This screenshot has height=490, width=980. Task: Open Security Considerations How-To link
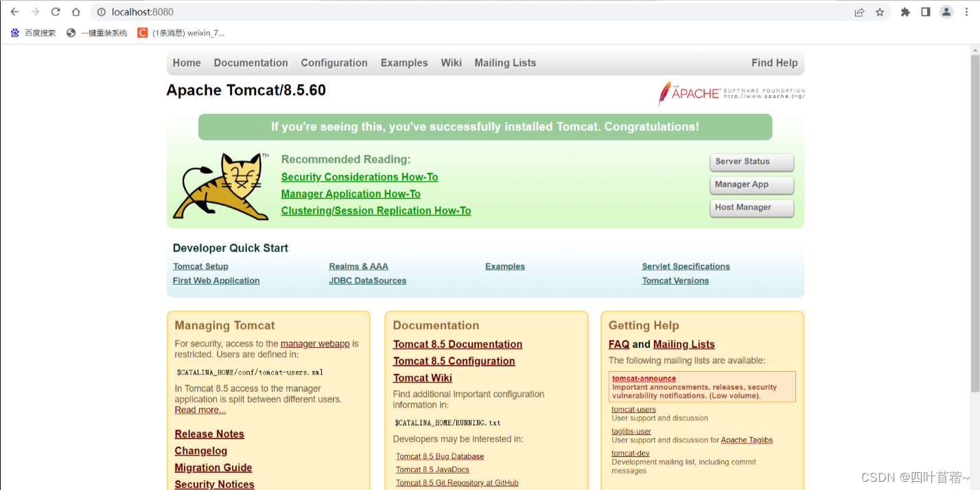pyautogui.click(x=360, y=177)
